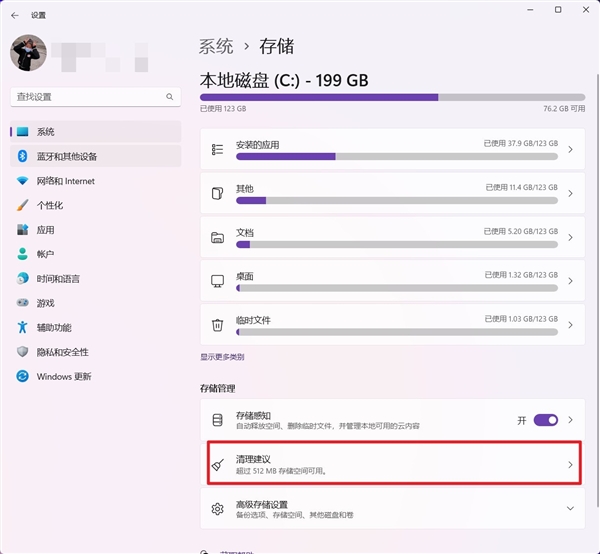The height and width of the screenshot is (554, 600).
Task: Open 清理建议 chevron arrow
Action: pyautogui.click(x=571, y=464)
